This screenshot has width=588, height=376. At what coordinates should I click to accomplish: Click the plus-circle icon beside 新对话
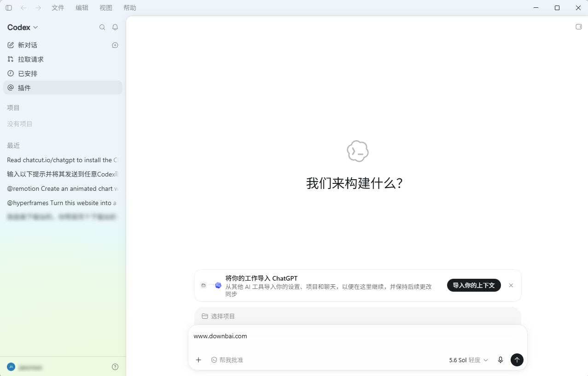(x=115, y=45)
